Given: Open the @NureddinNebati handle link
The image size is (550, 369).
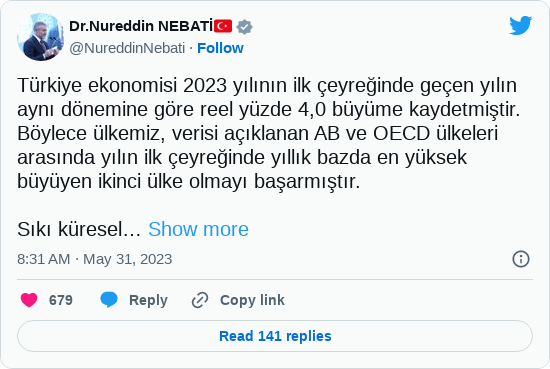Looking at the screenshot, I should point(127,48).
